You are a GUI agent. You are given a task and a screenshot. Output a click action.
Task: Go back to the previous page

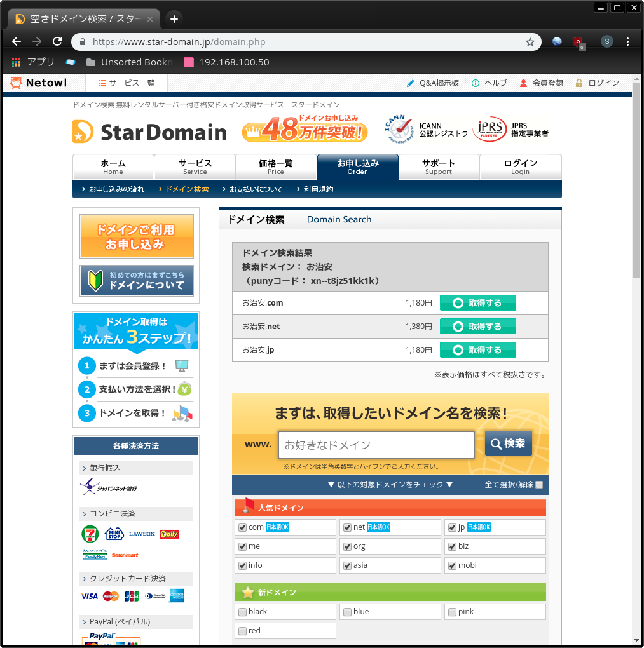pyautogui.click(x=17, y=41)
